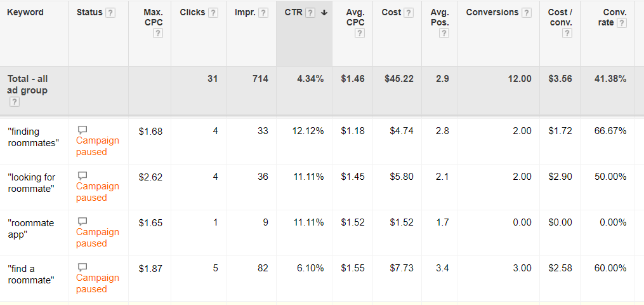Click the help icon beside Cost header
The height and width of the screenshot is (305, 644).
pos(409,13)
